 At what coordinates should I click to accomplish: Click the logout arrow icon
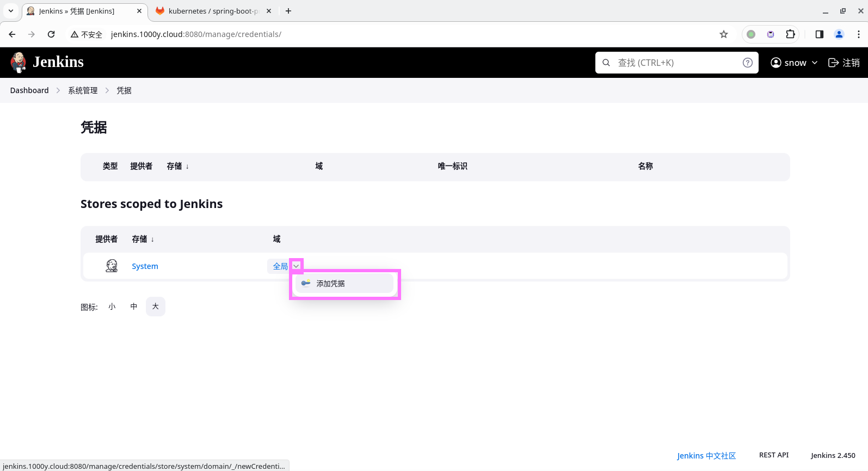(x=833, y=63)
